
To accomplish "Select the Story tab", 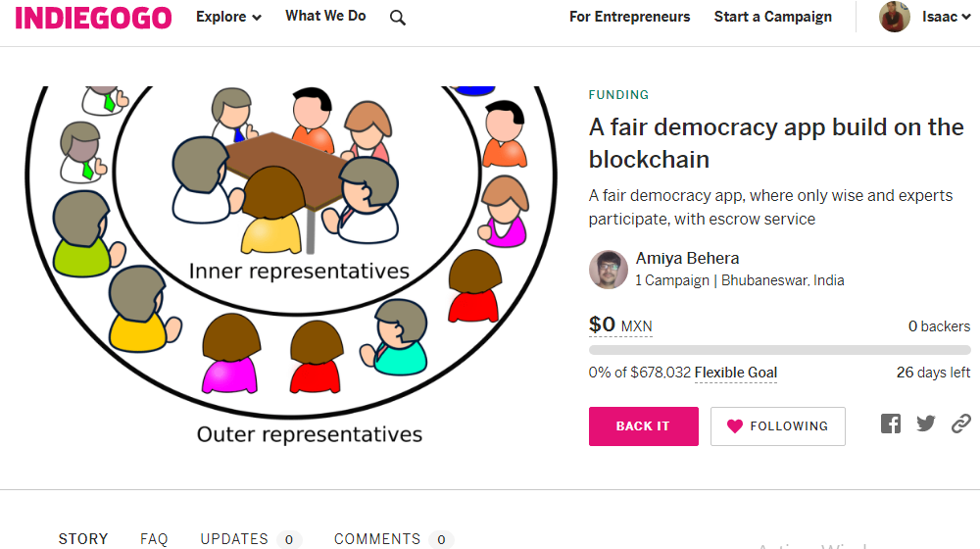I will point(83,539).
